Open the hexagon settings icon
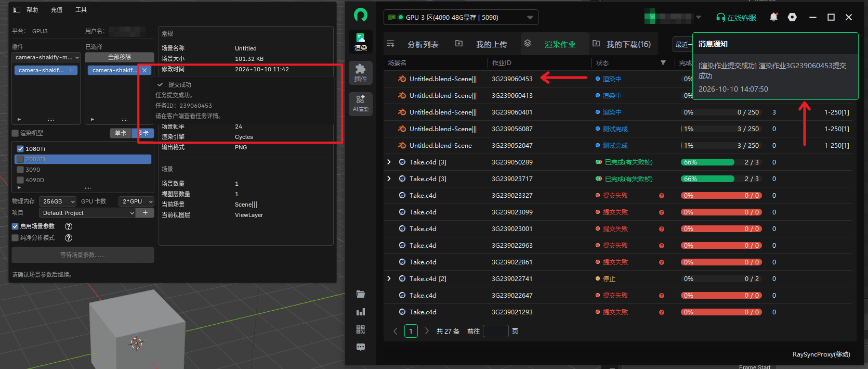This screenshot has height=369, width=868. click(792, 17)
